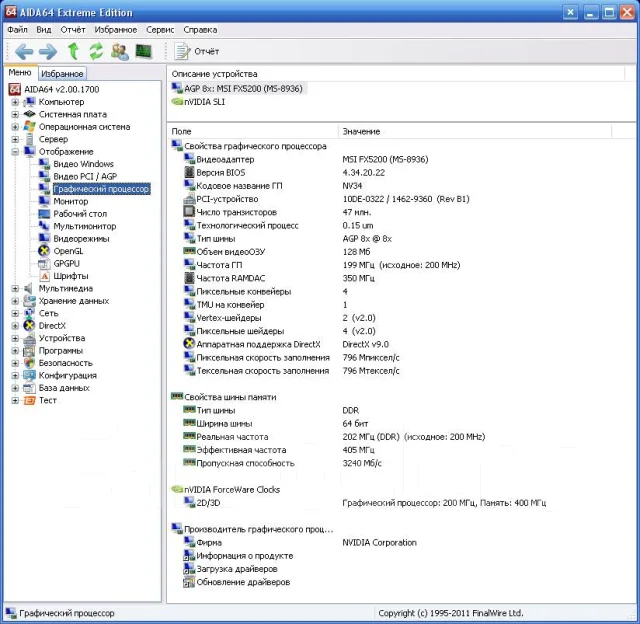Click the green Refresh arrows icon
The height and width of the screenshot is (624, 640).
(96, 51)
